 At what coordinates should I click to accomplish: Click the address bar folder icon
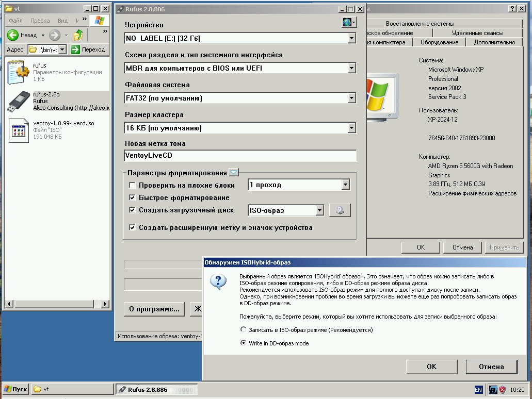coord(33,49)
